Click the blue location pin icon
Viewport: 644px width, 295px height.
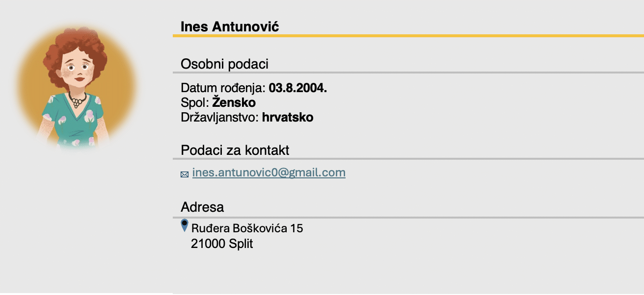[185, 225]
